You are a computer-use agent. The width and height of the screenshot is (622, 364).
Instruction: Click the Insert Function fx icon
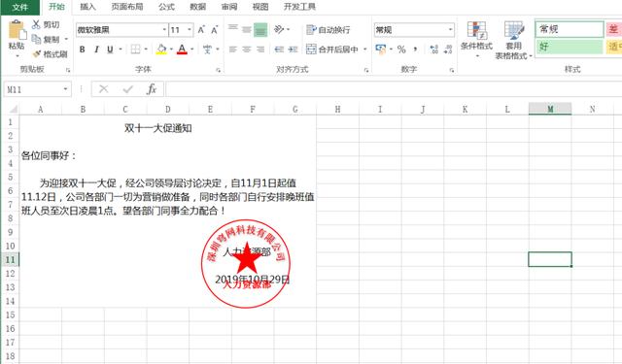152,89
